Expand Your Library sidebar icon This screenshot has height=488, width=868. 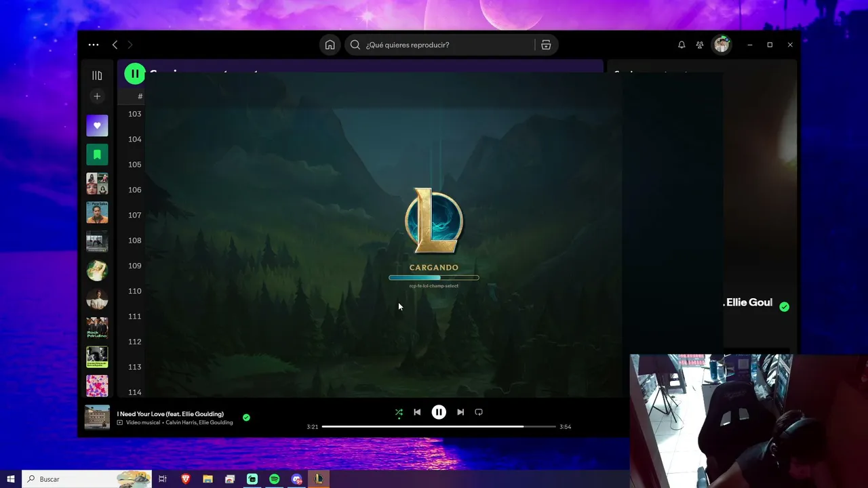pos(97,75)
